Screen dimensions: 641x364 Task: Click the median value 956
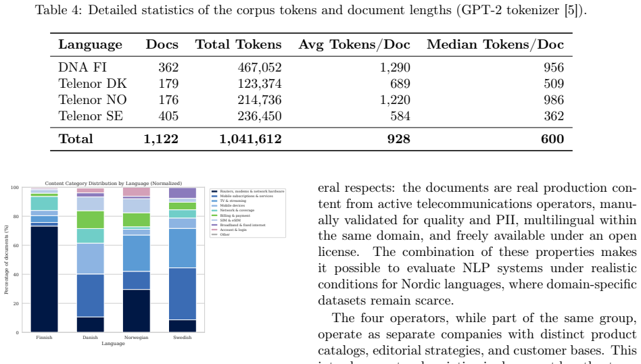click(x=554, y=68)
